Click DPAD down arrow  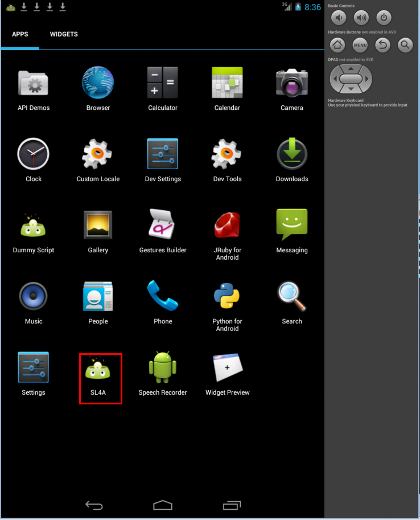(x=351, y=89)
